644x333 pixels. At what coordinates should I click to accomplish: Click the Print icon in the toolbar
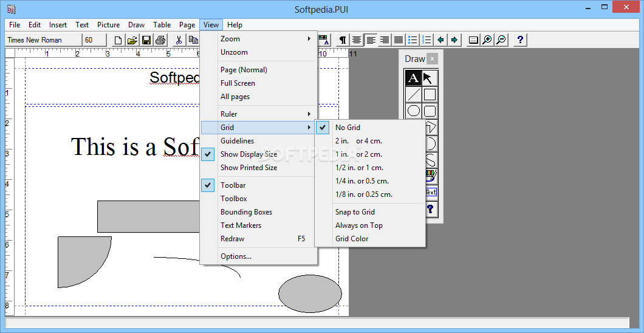click(160, 40)
